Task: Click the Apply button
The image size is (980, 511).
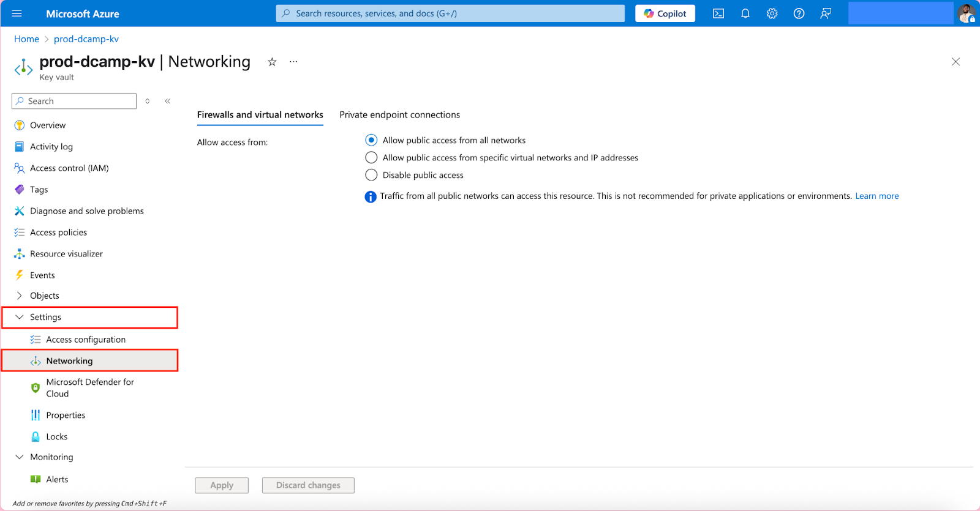Action: pyautogui.click(x=222, y=485)
